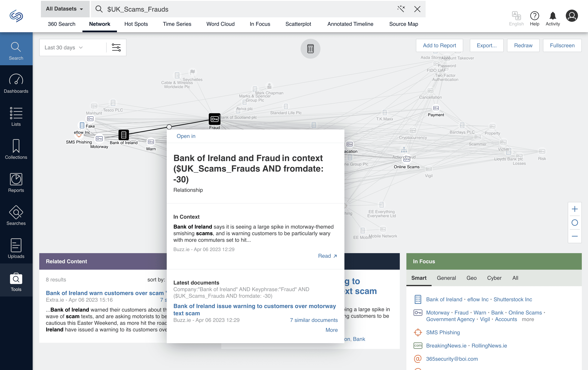Click the Export... button
The image size is (588, 370).
[x=486, y=45]
